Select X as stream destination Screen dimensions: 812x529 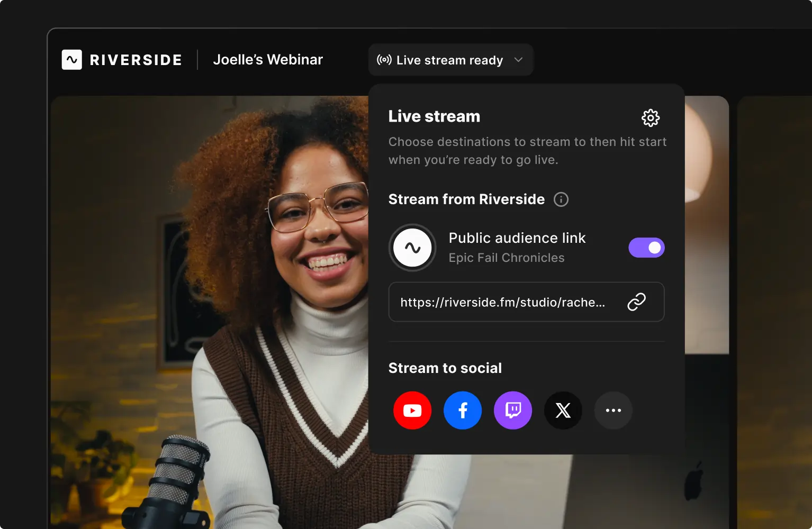(563, 411)
